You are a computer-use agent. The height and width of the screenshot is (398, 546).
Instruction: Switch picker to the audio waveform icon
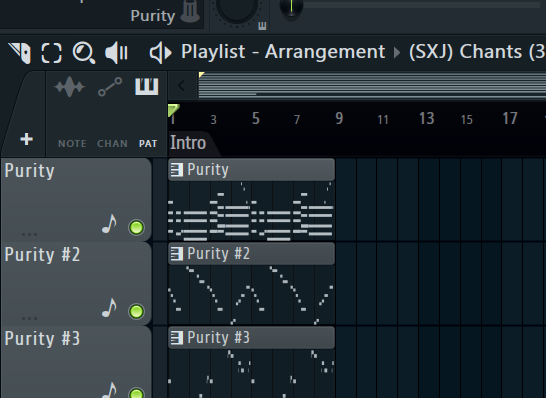[x=70, y=86]
